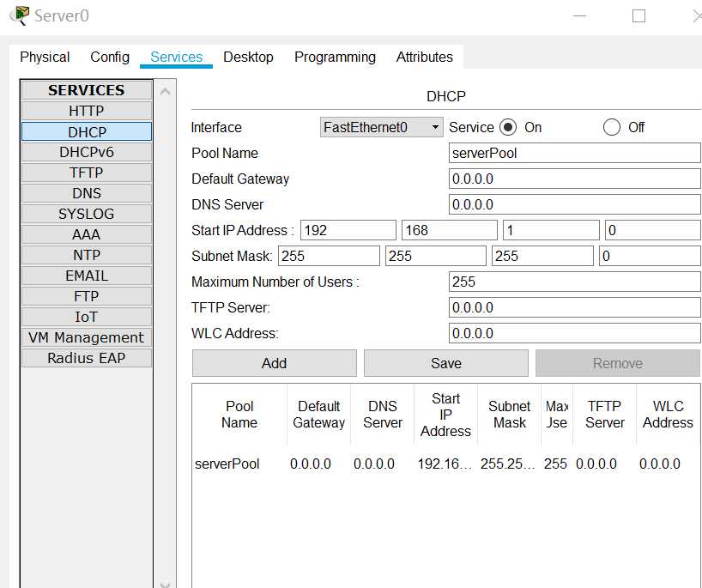Click the Subnet Mask fourth octet field

point(650,256)
